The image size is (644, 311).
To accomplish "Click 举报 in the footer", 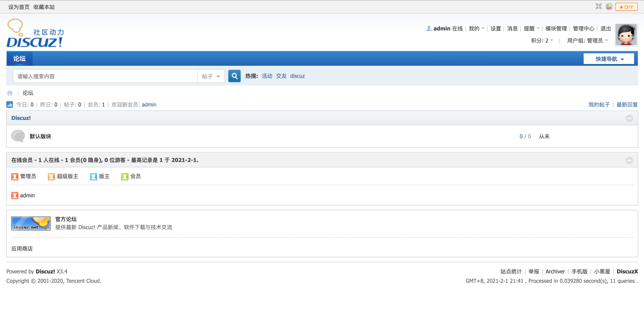I will (533, 271).
